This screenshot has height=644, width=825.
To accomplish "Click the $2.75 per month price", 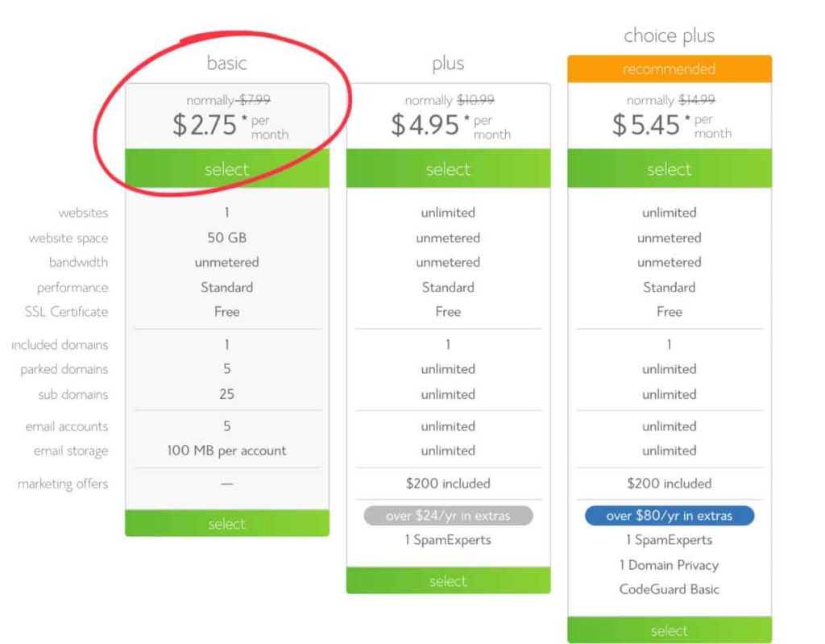I will coord(229,126).
